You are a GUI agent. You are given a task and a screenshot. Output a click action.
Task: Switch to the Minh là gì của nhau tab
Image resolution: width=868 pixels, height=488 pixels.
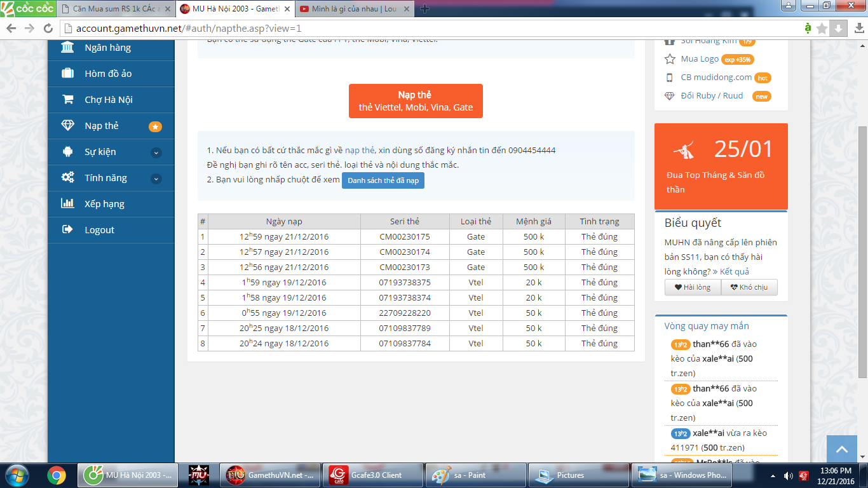353,9
